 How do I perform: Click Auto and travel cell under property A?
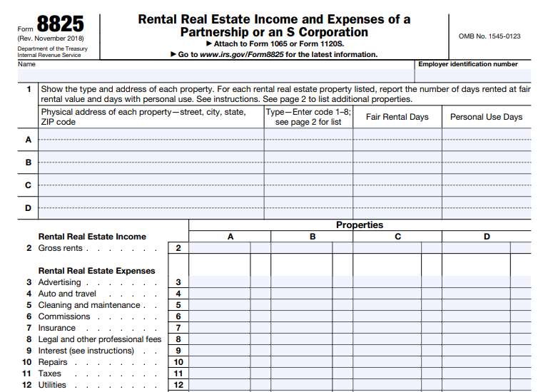coord(220,294)
